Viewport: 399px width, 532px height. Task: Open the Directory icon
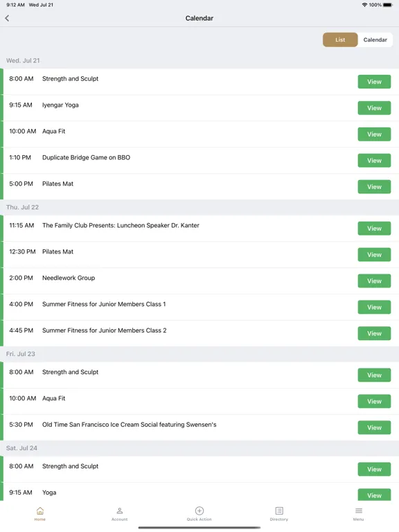pyautogui.click(x=279, y=511)
